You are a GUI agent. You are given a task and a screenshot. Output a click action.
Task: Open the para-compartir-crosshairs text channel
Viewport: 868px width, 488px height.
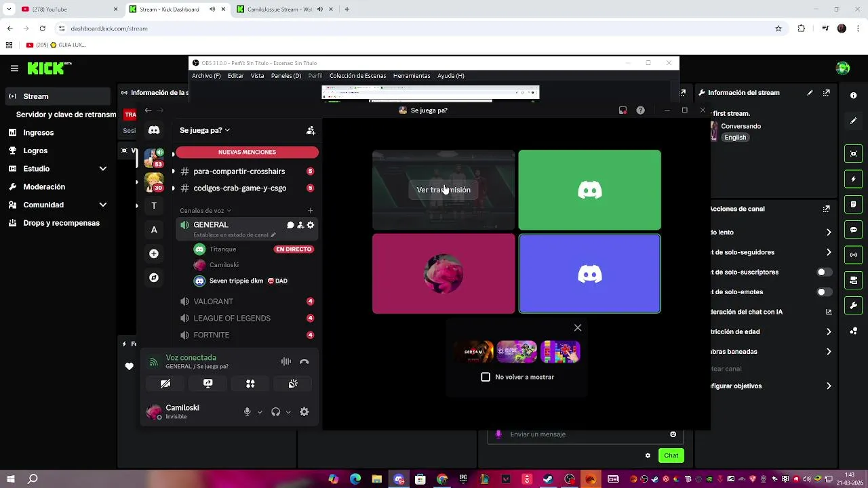tap(247, 171)
